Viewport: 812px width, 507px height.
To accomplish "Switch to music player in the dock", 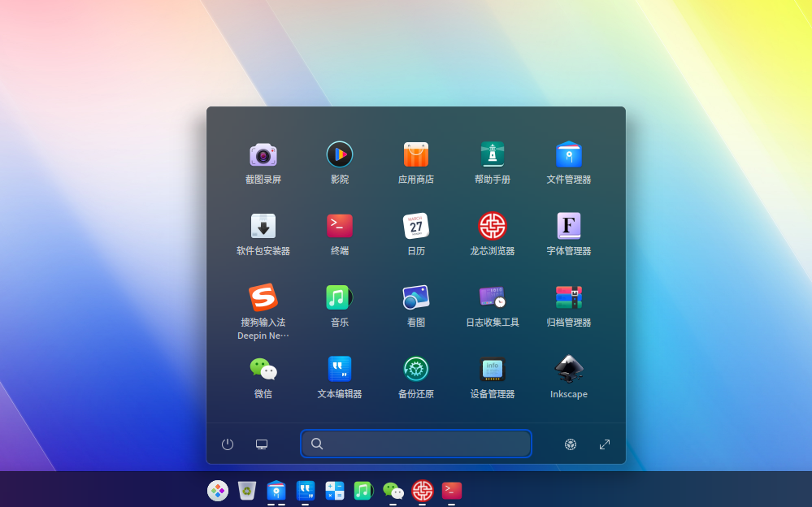I will click(x=363, y=491).
